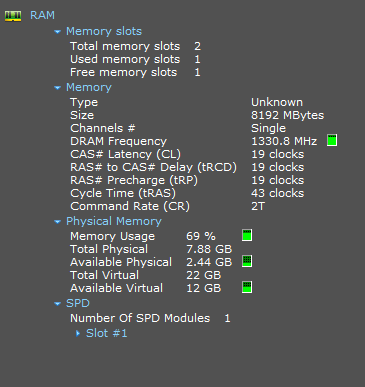Click the green RAM module icon
The width and height of the screenshot is (365, 387).
[13, 16]
